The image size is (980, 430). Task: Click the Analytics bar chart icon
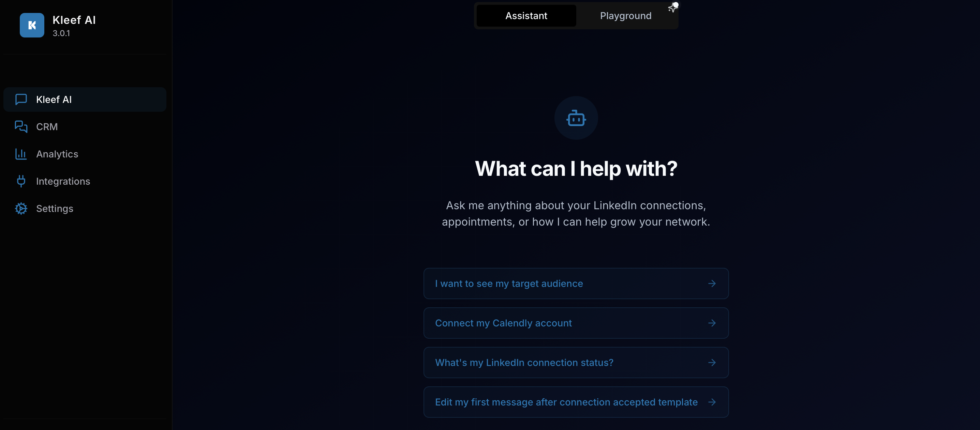point(21,154)
